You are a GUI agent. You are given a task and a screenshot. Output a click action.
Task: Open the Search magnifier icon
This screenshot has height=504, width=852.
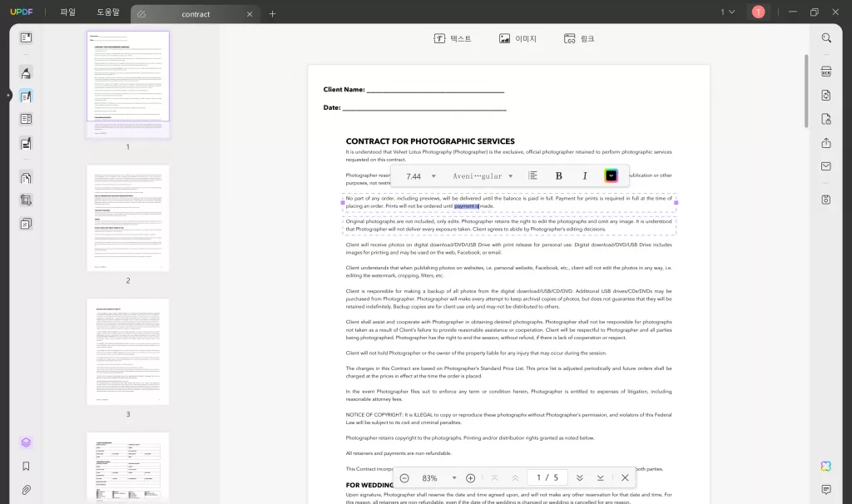point(826,38)
